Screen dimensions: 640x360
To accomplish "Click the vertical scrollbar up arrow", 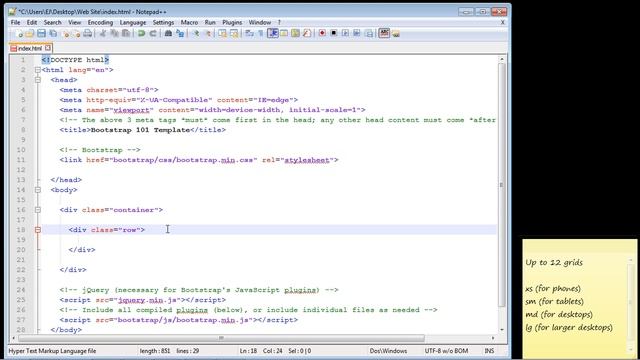I will [502, 60].
